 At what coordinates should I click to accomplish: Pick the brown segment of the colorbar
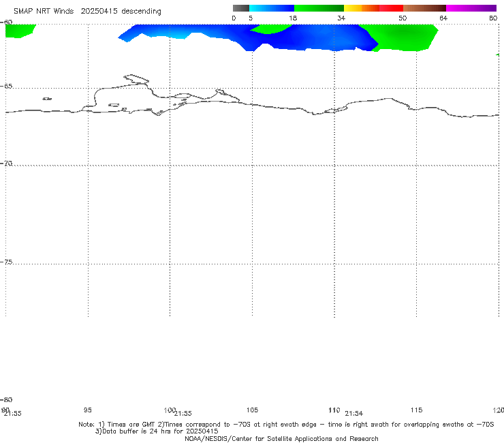click(x=424, y=8)
